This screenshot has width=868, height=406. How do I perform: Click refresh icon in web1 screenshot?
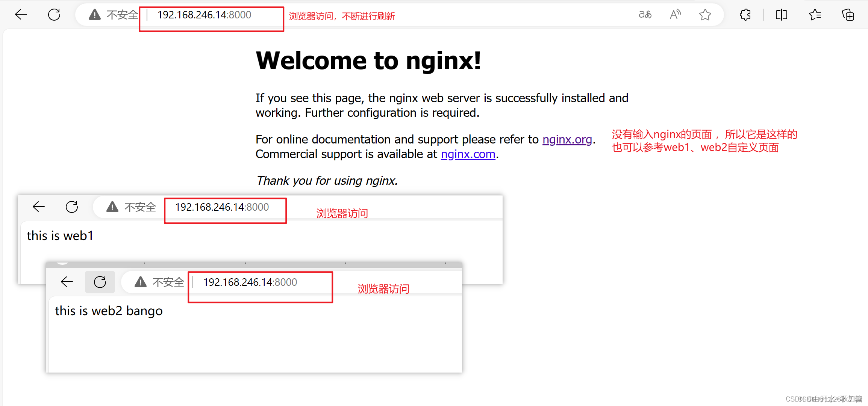(72, 207)
